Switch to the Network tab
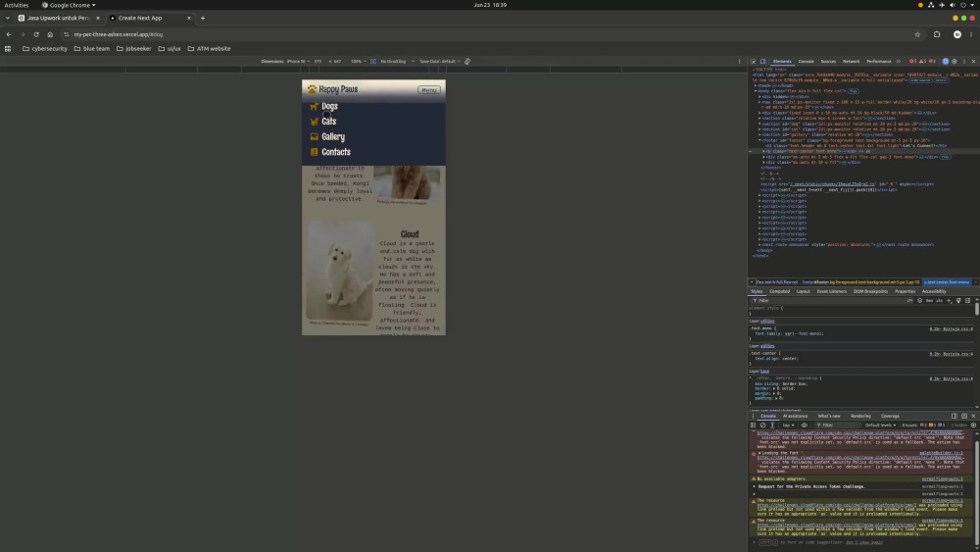The height and width of the screenshot is (552, 980). click(x=852, y=61)
